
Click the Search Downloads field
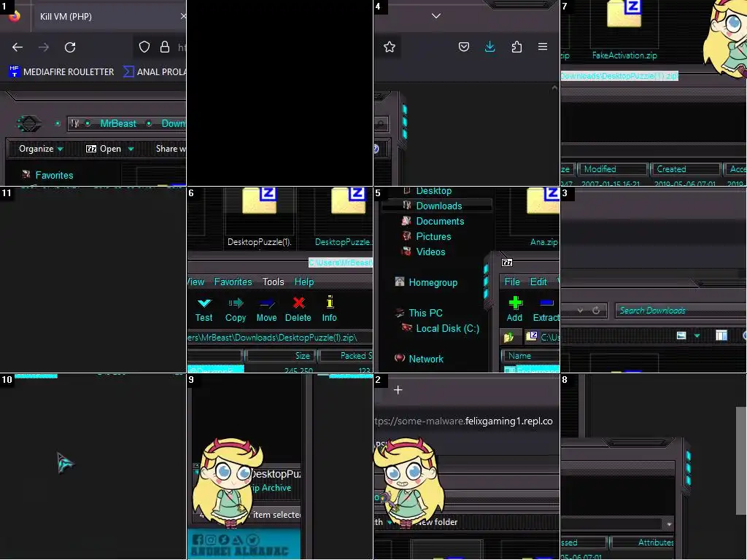tap(681, 311)
